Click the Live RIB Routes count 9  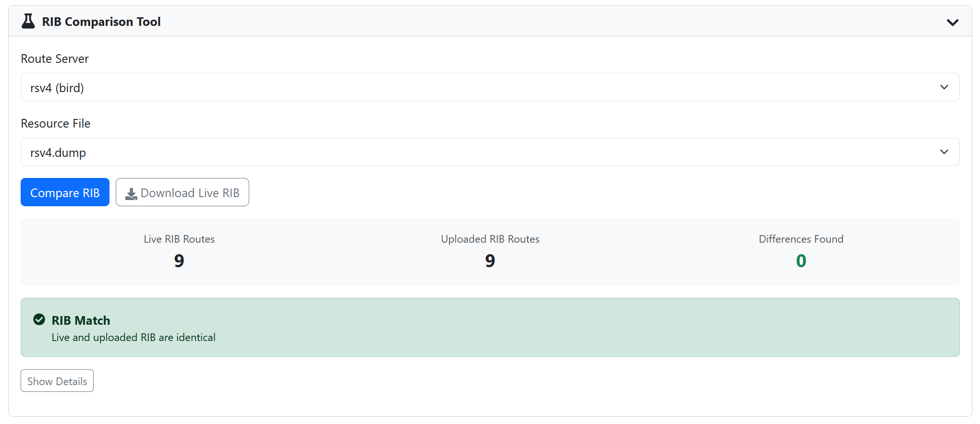(179, 261)
